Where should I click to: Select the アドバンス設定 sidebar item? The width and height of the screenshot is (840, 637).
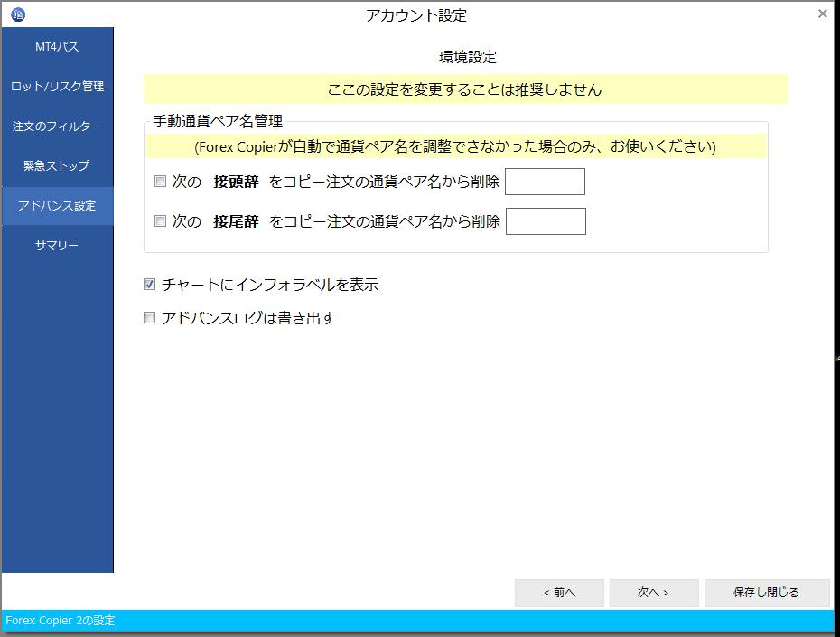(56, 205)
